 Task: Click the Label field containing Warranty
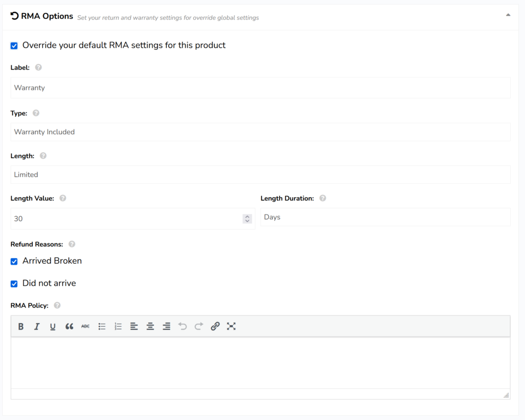pos(260,88)
